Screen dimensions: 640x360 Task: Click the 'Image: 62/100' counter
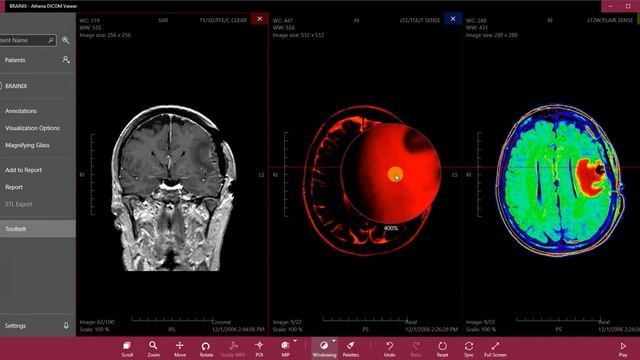click(x=97, y=322)
